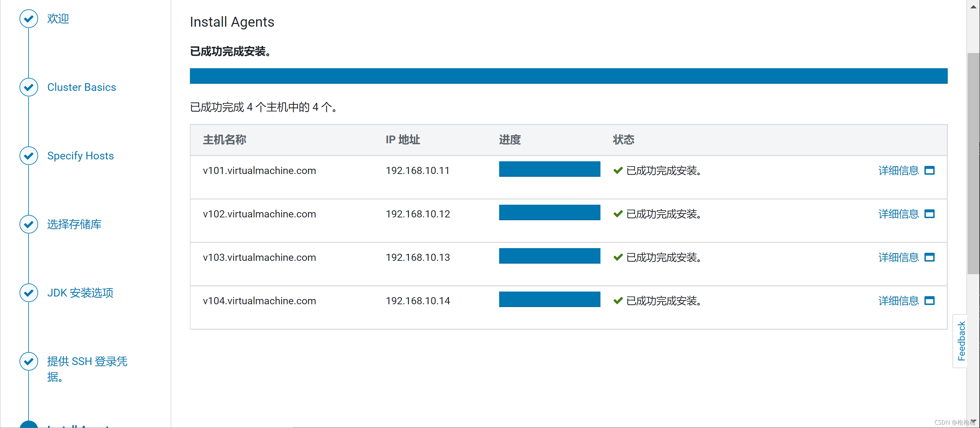This screenshot has width=980, height=428.
Task: Click status text 已成功完成安装 for v103
Action: pyautogui.click(x=664, y=257)
